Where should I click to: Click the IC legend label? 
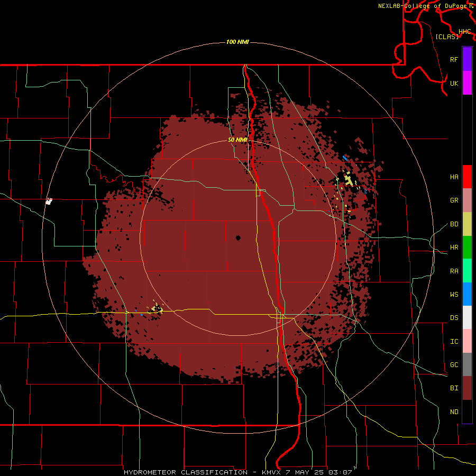(x=454, y=341)
